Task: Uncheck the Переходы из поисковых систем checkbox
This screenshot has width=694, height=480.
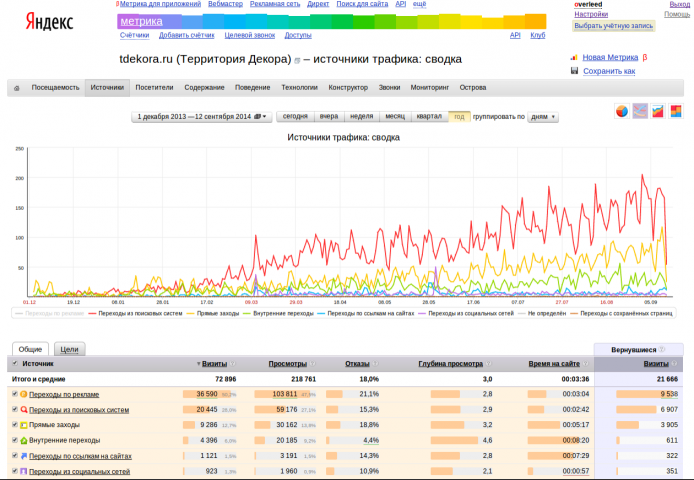Action: [15, 409]
